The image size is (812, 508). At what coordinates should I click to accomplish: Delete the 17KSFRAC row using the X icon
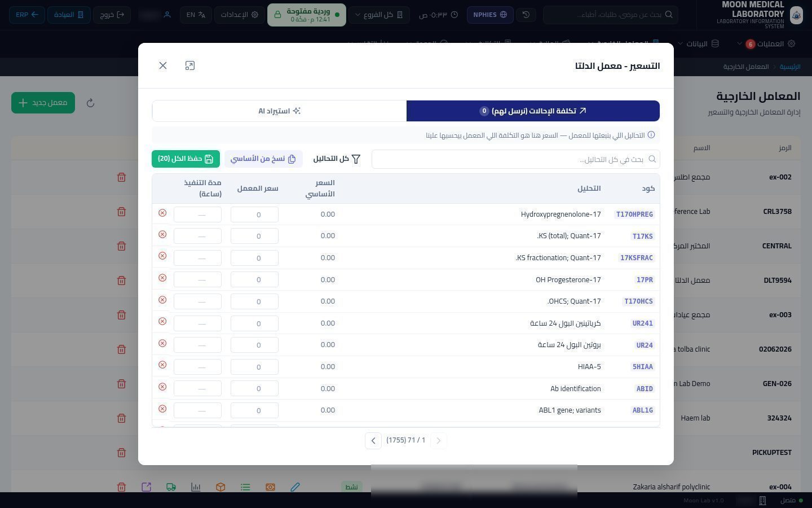point(162,256)
